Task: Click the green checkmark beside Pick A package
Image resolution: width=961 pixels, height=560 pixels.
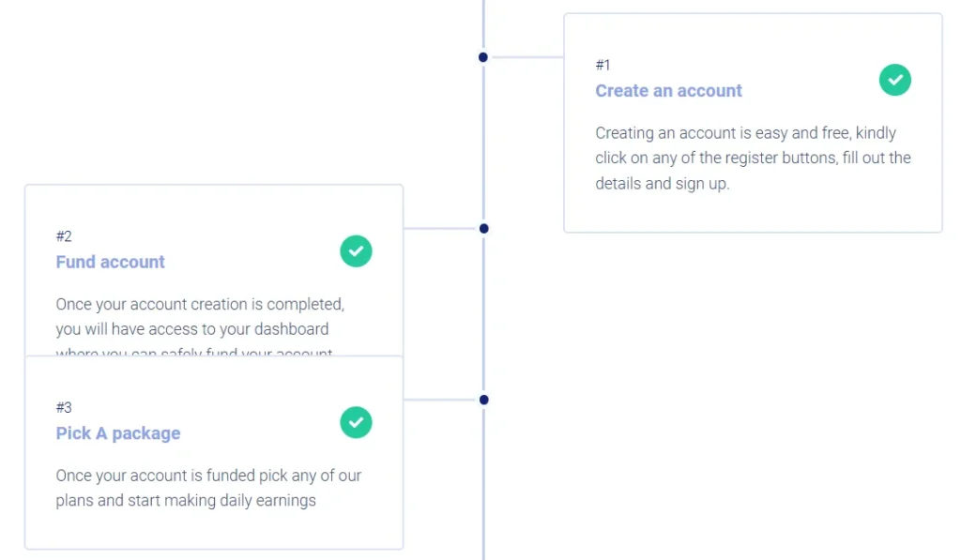Action: point(356,422)
